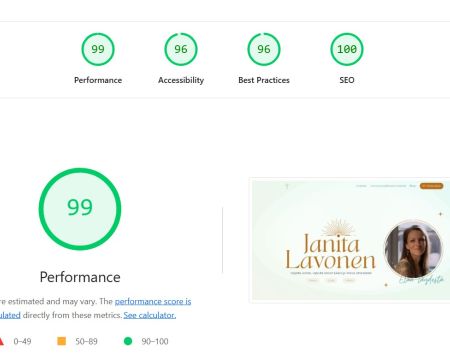
Task: Jump to the Accessibility category label
Action: [x=181, y=80]
